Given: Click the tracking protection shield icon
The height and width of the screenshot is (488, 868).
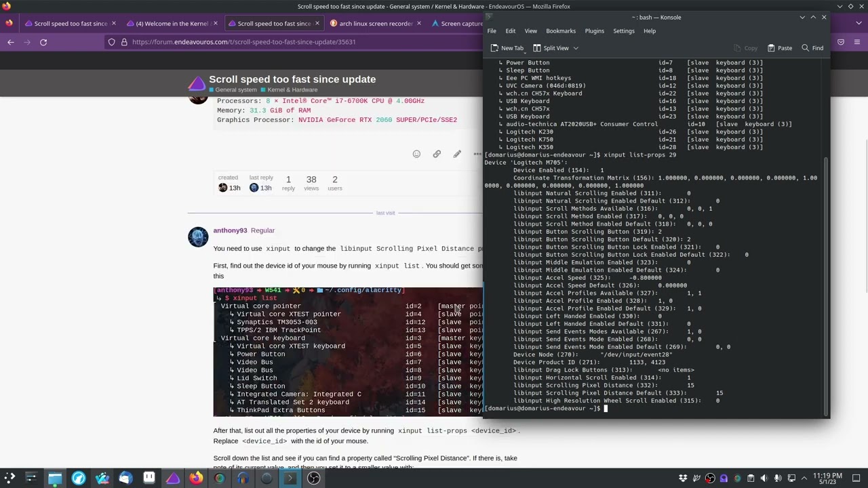Looking at the screenshot, I should pyautogui.click(x=112, y=42).
